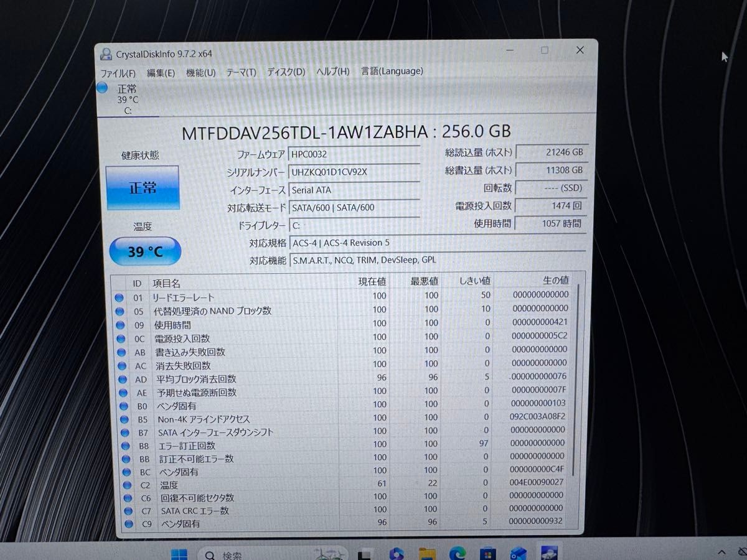Click status dot for BB 訂正不可能エラー数
The height and width of the screenshot is (560, 747).
point(125,459)
